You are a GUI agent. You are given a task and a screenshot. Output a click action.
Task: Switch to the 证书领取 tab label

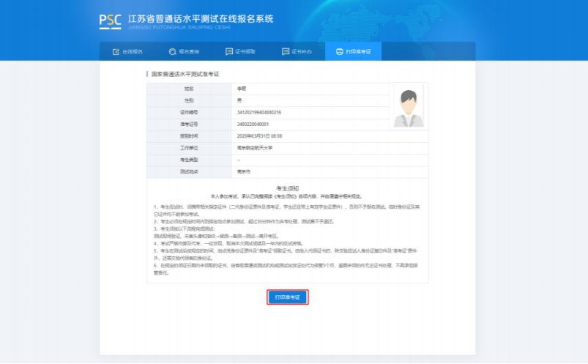click(x=245, y=52)
